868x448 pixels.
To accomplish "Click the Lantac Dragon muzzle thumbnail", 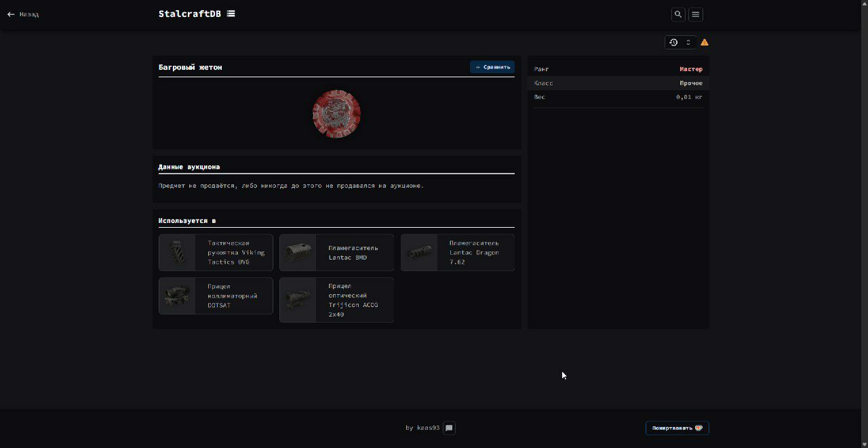I will 419,253.
